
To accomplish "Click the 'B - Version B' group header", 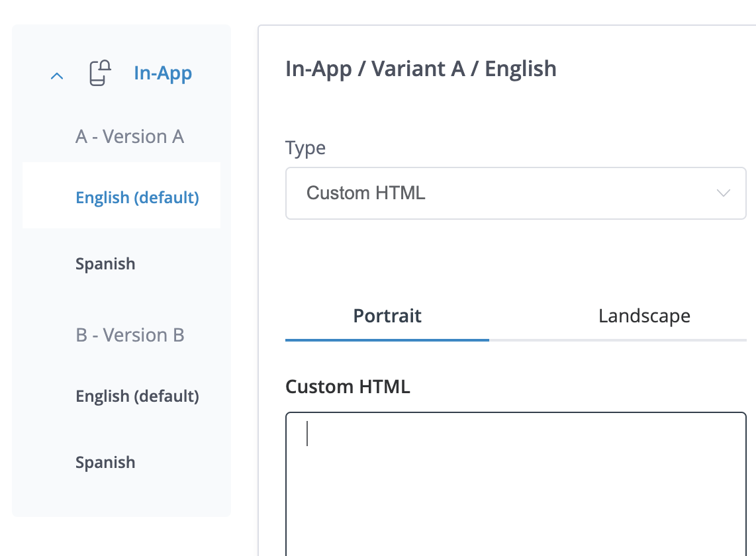I will (x=130, y=335).
